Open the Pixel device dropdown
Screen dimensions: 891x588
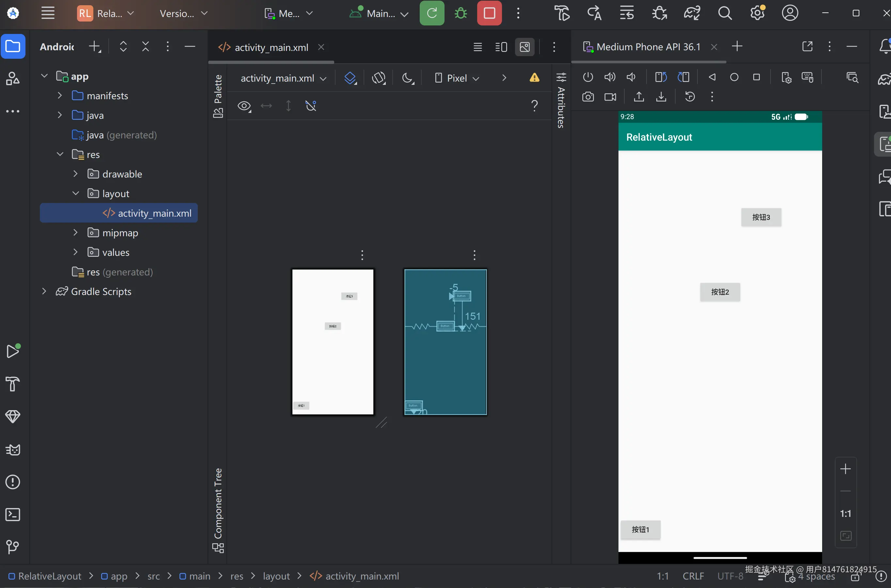[457, 78]
